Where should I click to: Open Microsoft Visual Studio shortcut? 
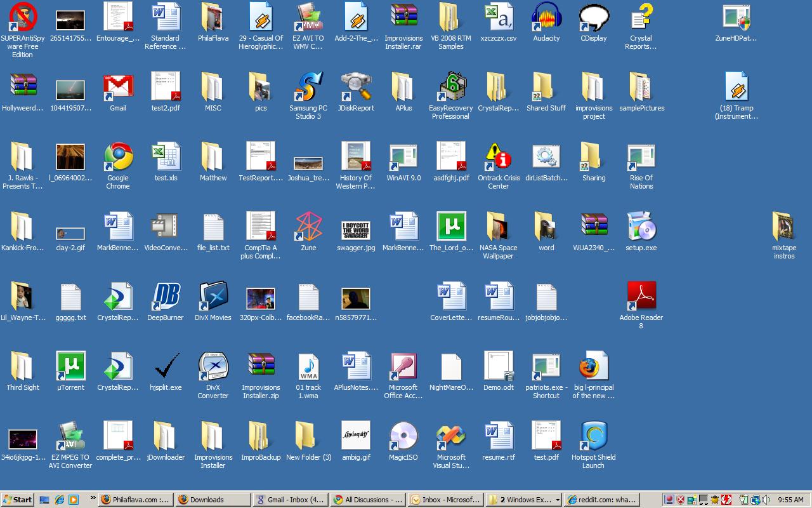click(x=451, y=436)
